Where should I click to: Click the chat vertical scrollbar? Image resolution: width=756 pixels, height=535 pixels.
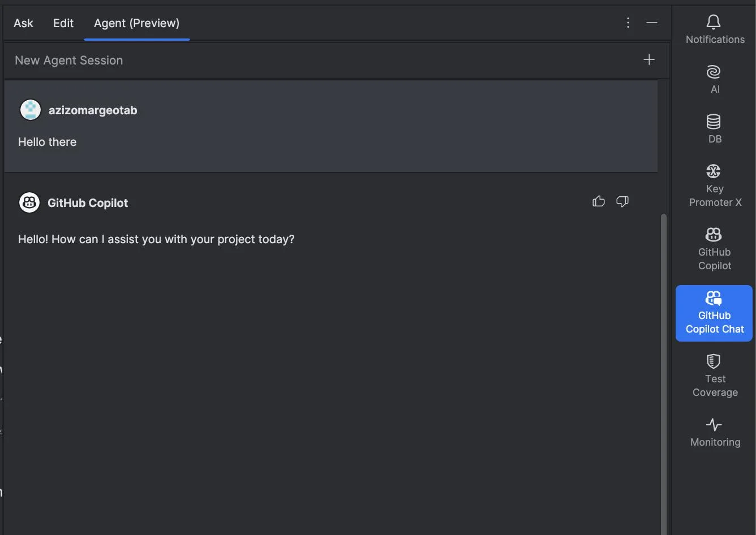(664, 373)
